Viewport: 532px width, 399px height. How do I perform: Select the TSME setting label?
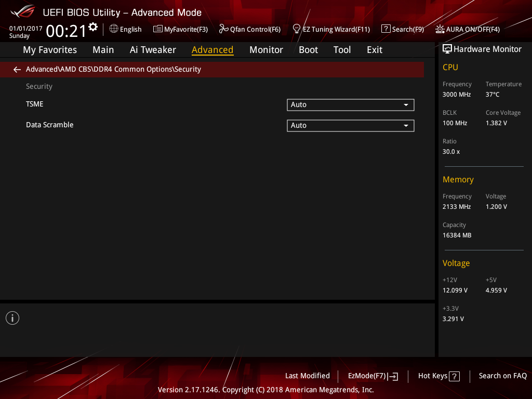[x=35, y=104]
